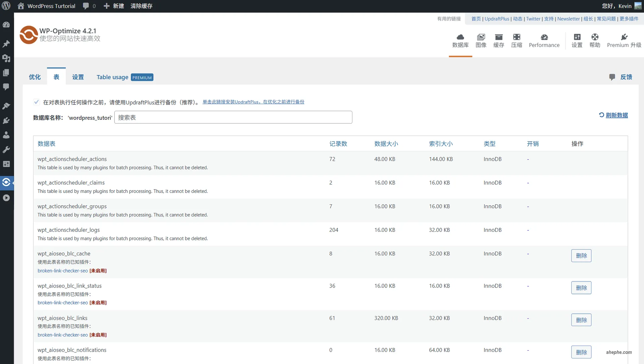Image resolution: width=644 pixels, height=364 pixels.
Task: Select the 数据库 (Database) cloud icon
Action: [461, 40]
